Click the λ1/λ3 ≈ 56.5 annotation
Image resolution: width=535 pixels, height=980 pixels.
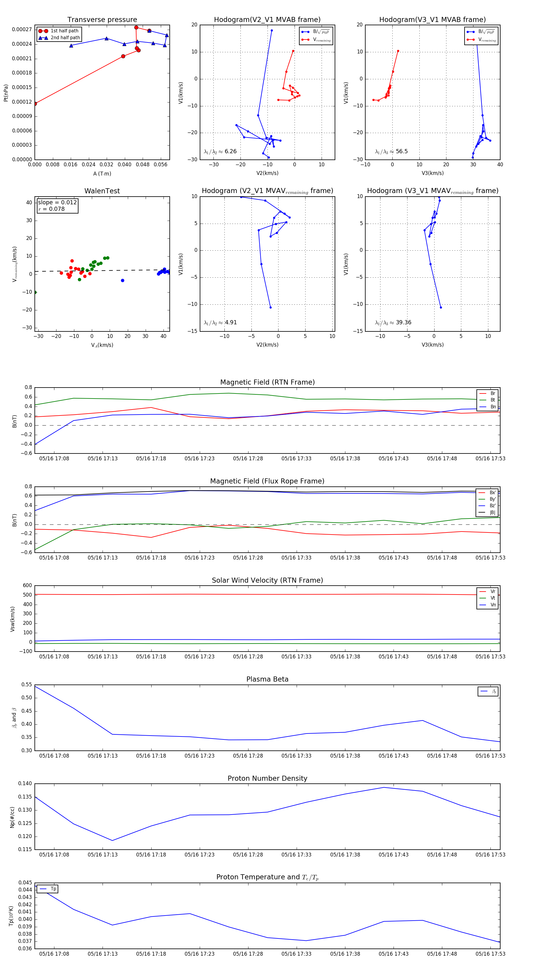pos(391,151)
